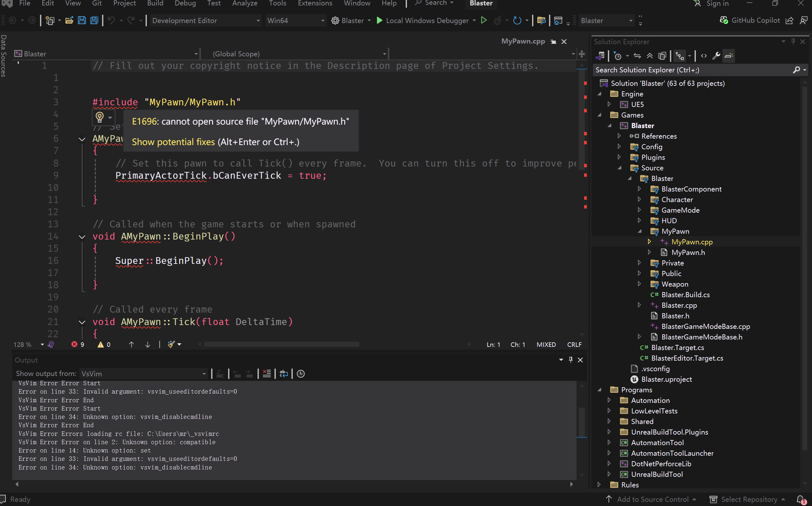Click the red error count indicator
Viewport: 812px width, 506px height.
tap(77, 344)
